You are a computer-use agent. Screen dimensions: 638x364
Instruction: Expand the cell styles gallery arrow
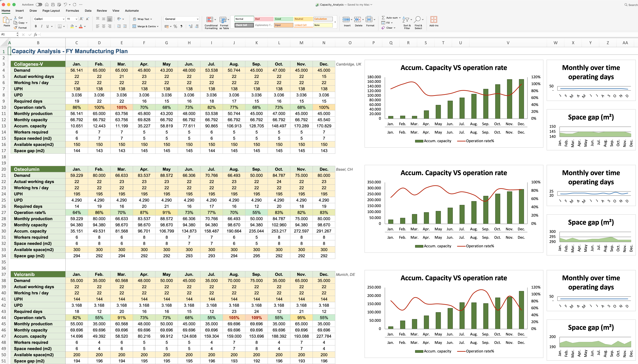pyautogui.click(x=335, y=22)
